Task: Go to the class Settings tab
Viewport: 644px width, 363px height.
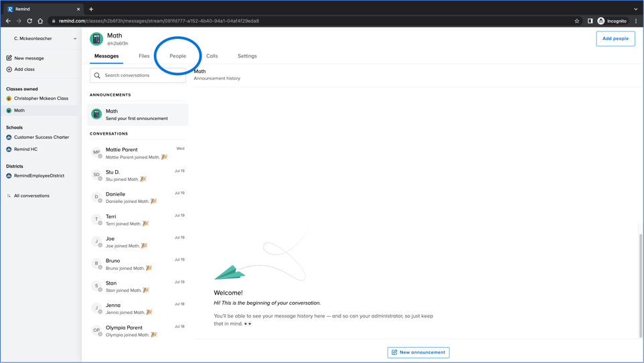Action: tap(247, 56)
